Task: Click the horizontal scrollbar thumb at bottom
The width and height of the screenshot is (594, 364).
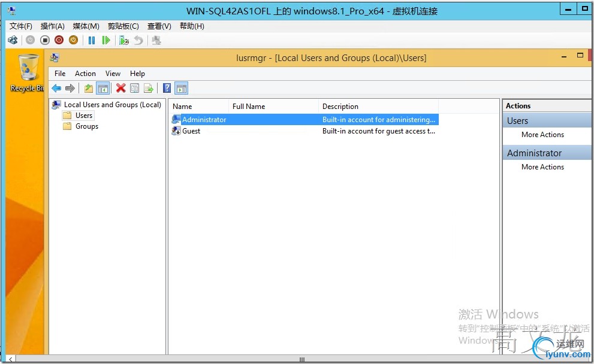Action: [x=302, y=359]
